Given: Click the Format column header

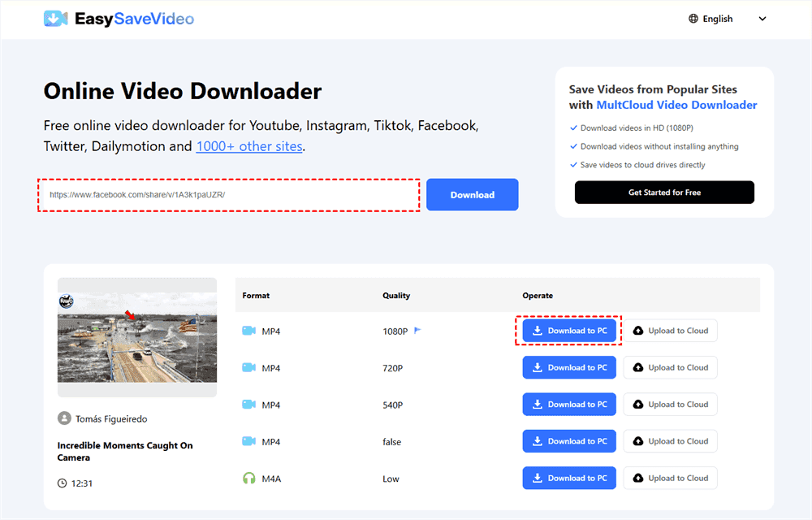Looking at the screenshot, I should tap(256, 295).
